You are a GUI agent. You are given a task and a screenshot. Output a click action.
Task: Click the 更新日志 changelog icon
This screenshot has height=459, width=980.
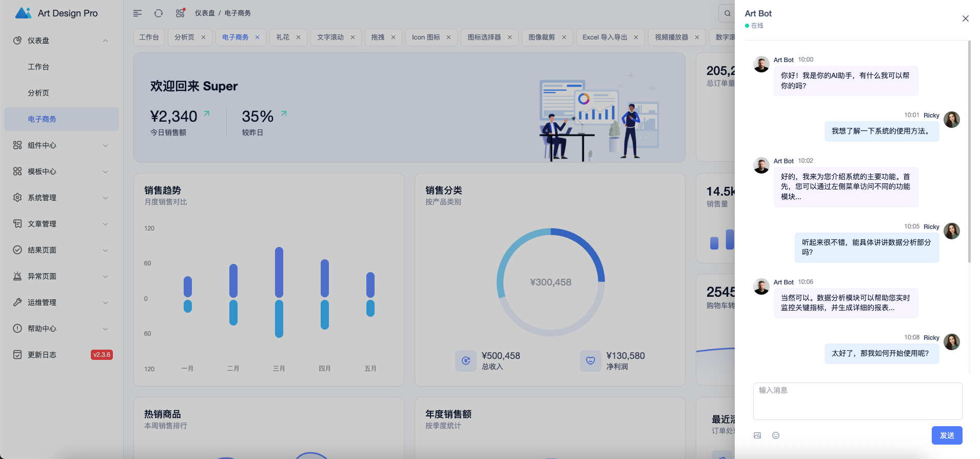[17, 355]
